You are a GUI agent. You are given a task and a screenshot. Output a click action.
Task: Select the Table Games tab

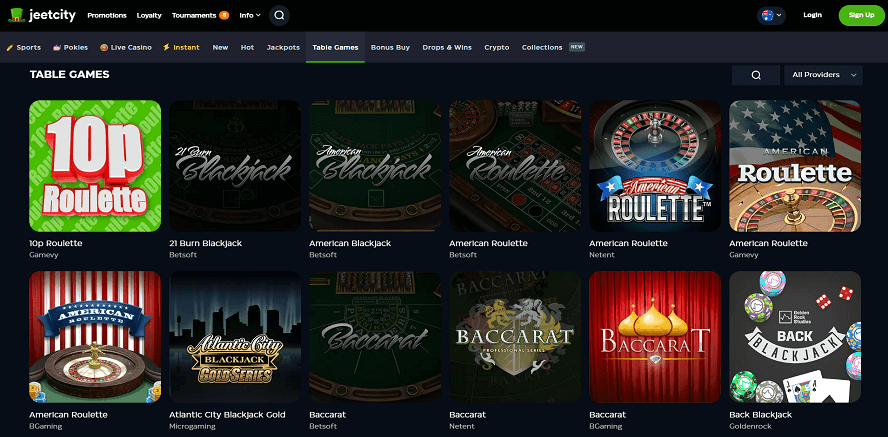coord(335,48)
